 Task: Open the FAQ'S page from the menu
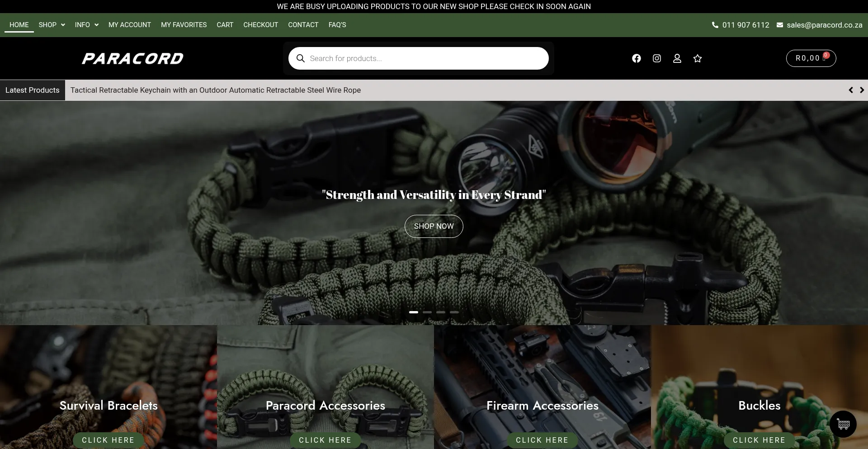(x=337, y=25)
